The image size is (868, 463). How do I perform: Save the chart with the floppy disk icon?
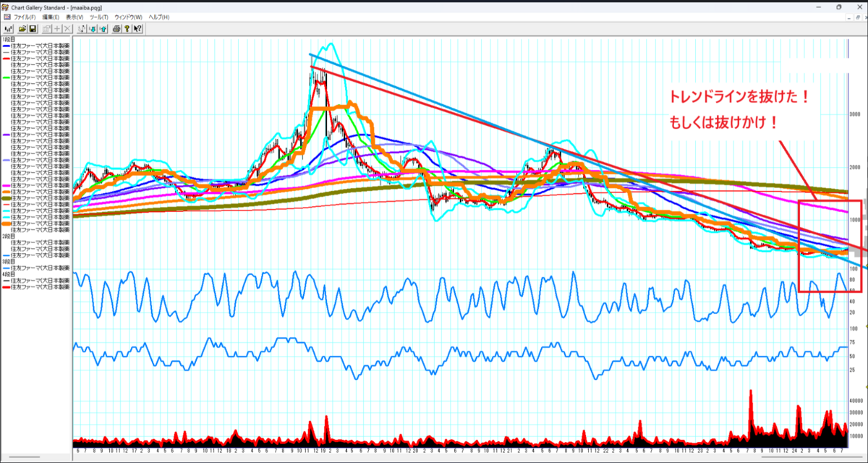click(x=33, y=29)
